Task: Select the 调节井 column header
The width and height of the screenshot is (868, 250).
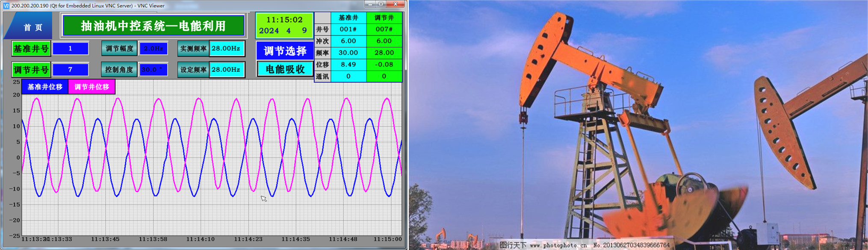Action: [x=384, y=18]
